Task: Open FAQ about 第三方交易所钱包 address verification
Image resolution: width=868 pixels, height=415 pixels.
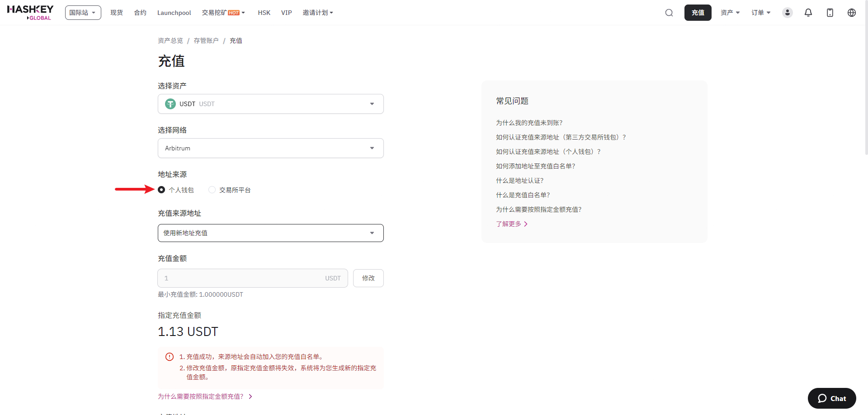Action: point(561,137)
